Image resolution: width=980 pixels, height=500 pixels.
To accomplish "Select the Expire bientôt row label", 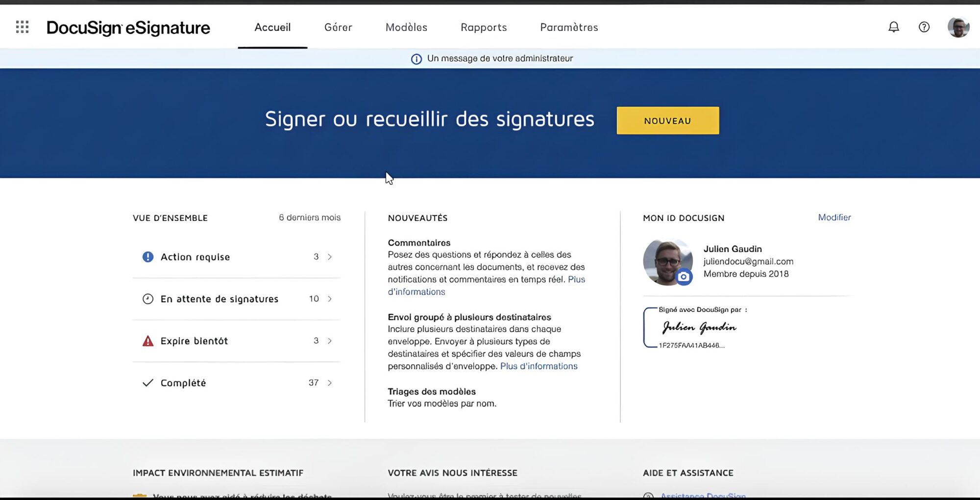I will point(194,341).
